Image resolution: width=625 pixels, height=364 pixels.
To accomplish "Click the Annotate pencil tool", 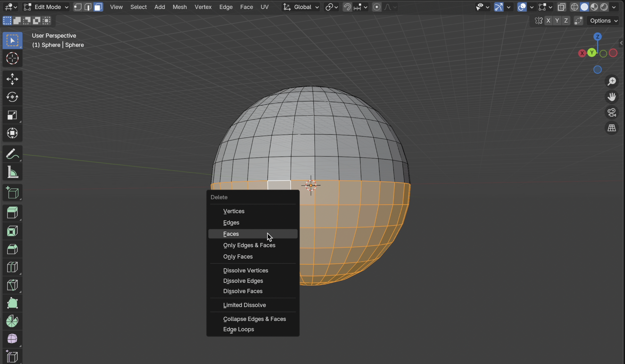I will [x=12, y=154].
